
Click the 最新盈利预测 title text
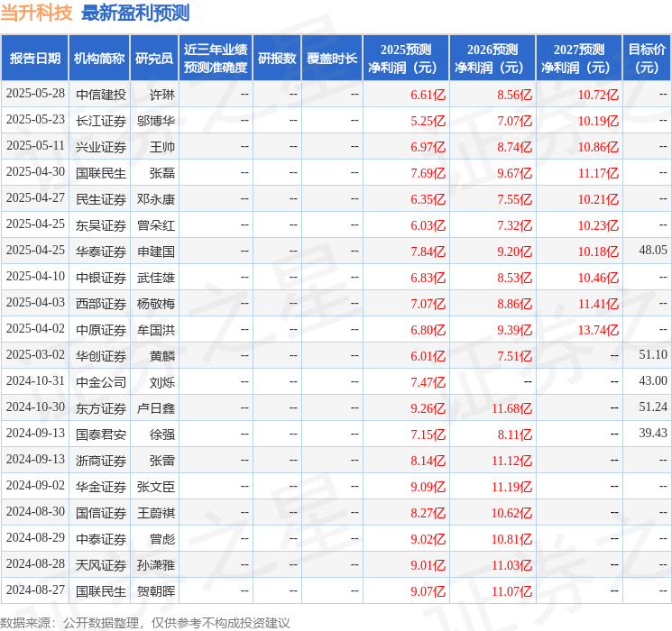point(135,13)
